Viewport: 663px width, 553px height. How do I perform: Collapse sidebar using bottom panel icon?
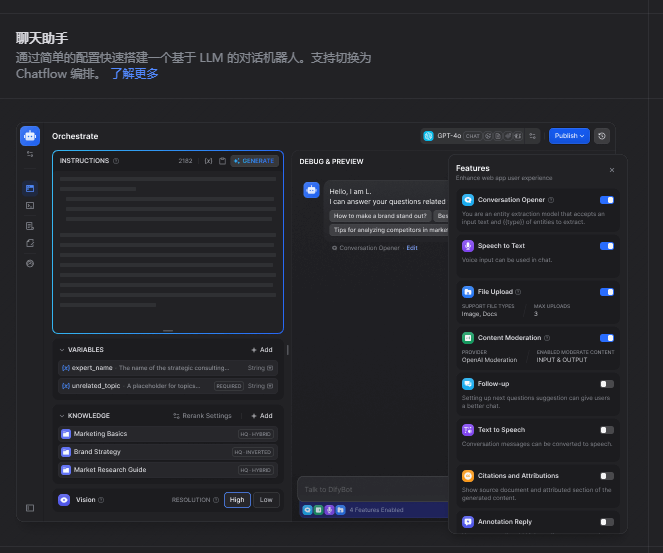coord(30,508)
